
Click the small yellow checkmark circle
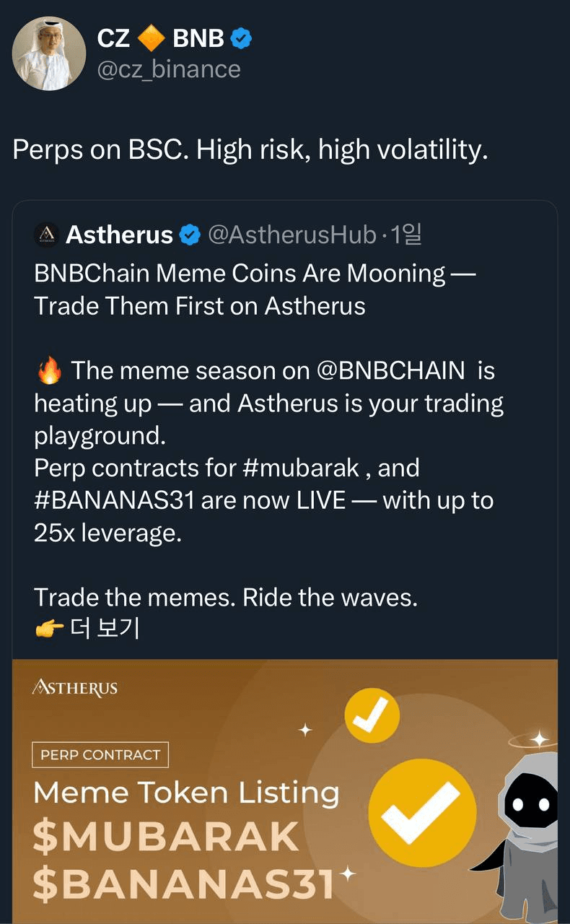pos(372,715)
